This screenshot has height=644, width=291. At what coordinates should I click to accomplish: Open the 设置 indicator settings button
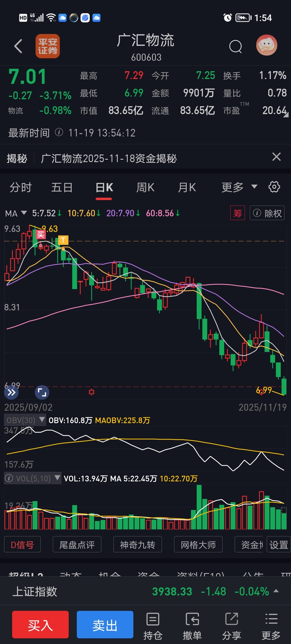[x=279, y=544]
